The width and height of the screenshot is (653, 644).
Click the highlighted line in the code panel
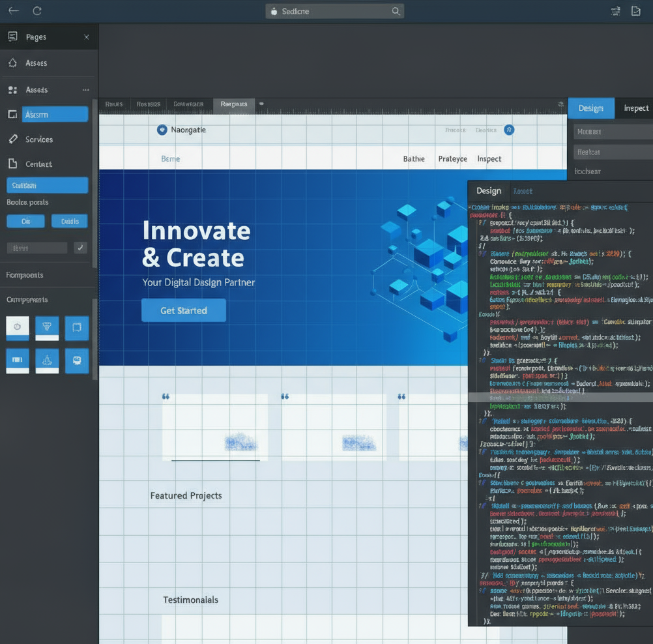pyautogui.click(x=560, y=398)
